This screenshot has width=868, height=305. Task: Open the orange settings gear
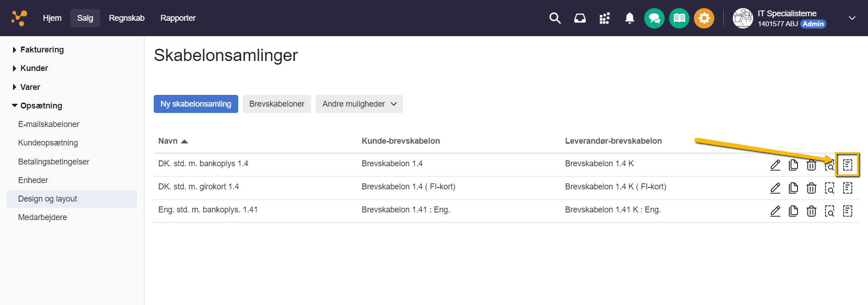click(x=704, y=19)
